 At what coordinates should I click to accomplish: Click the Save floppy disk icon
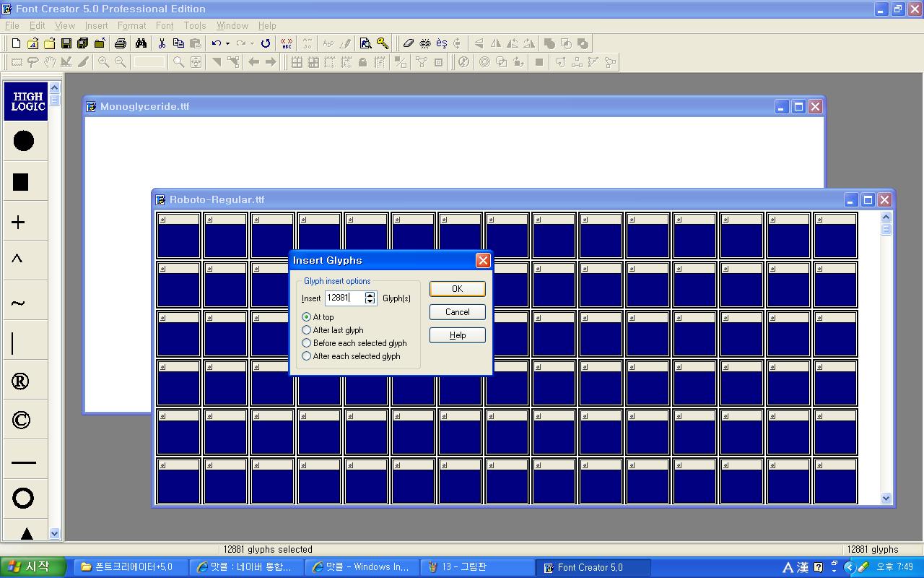(66, 43)
